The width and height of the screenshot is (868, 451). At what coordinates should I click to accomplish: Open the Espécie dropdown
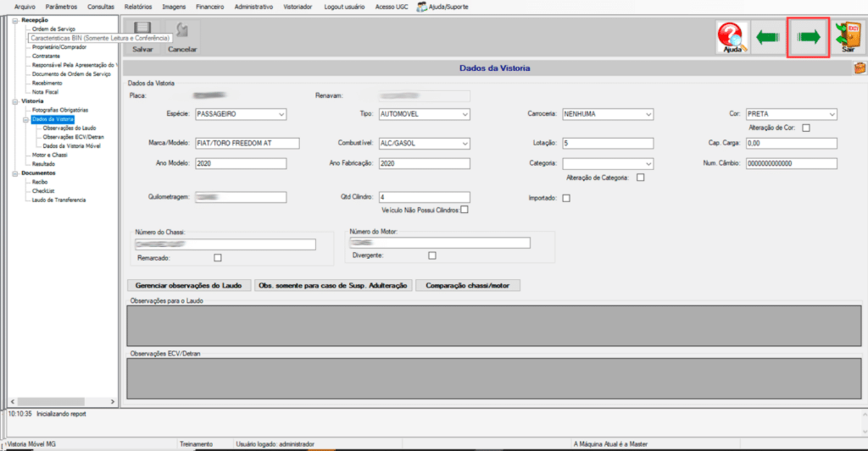(x=241, y=115)
